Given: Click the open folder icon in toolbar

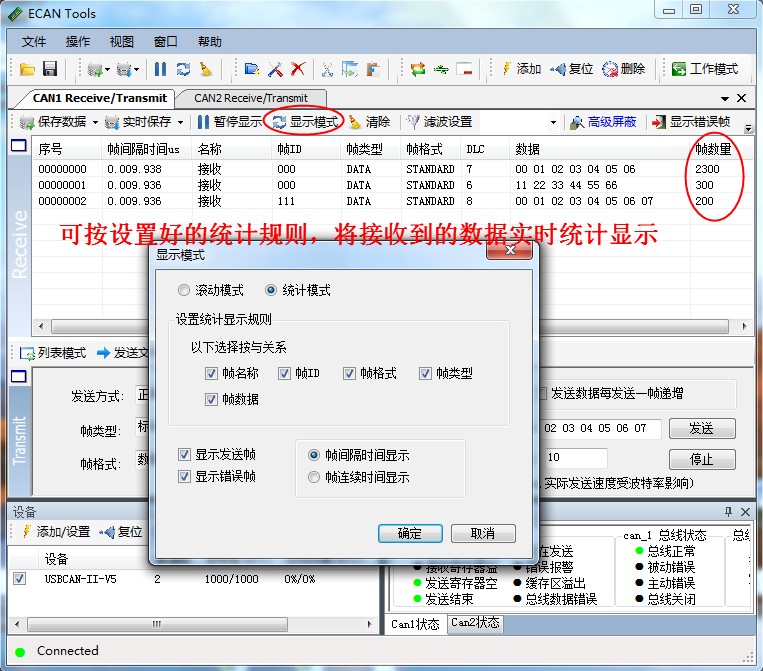Looking at the screenshot, I should (27, 69).
